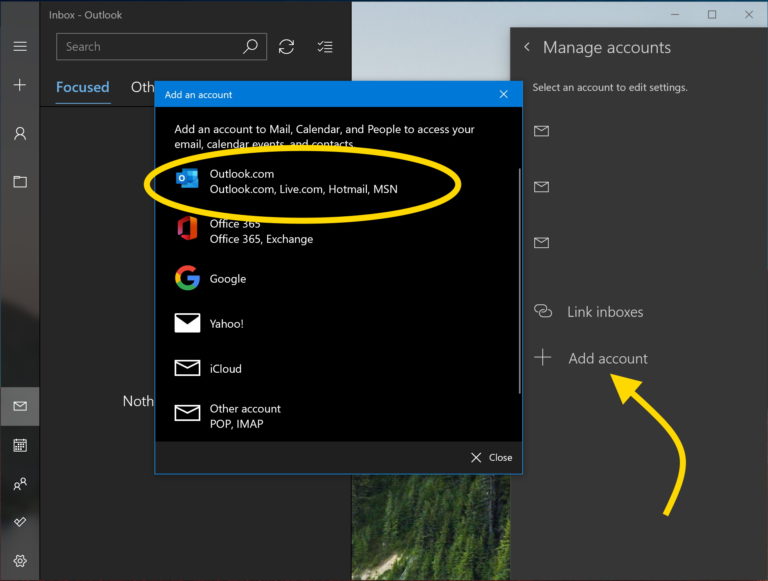768x581 pixels.
Task: Open Calendar from sidebar icon
Action: pyautogui.click(x=20, y=445)
